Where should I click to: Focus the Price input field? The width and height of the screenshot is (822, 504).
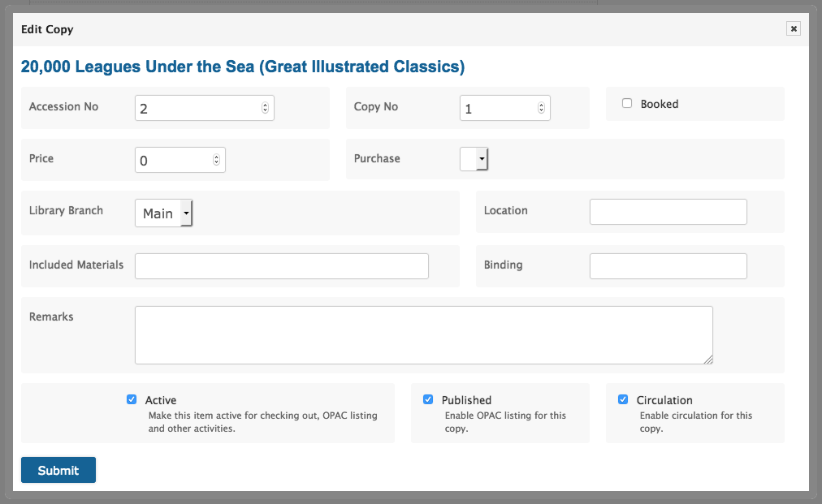(x=180, y=160)
